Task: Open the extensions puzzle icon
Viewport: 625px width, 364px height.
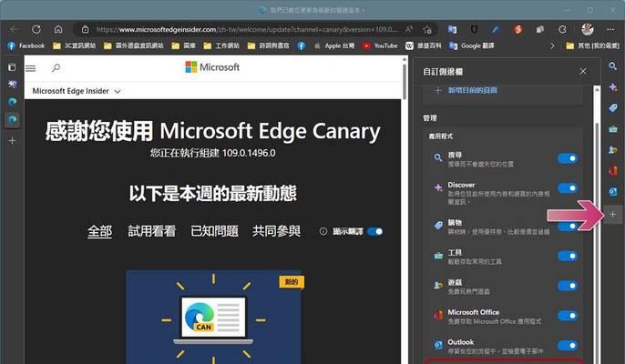Action: [562, 29]
